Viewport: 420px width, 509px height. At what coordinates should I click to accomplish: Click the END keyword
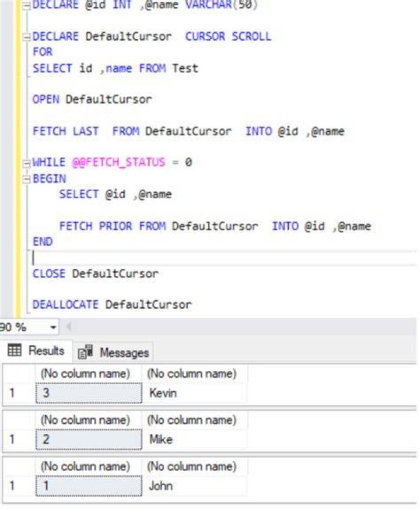click(x=43, y=242)
